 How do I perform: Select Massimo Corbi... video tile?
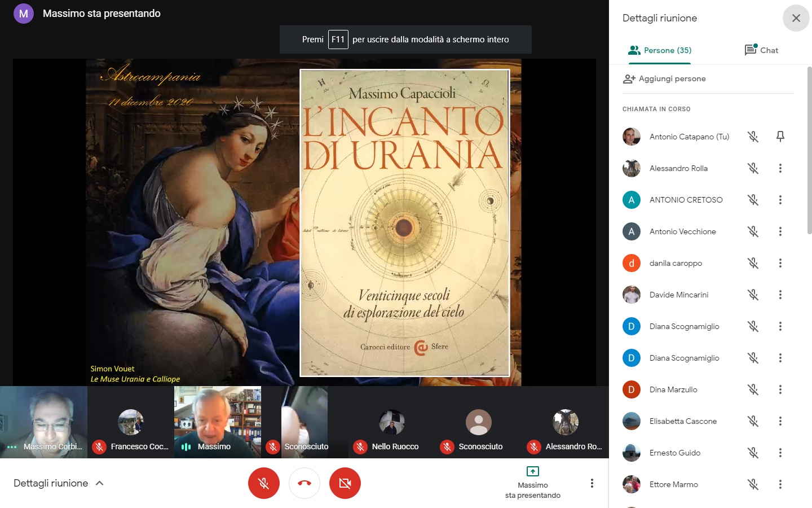[43, 422]
